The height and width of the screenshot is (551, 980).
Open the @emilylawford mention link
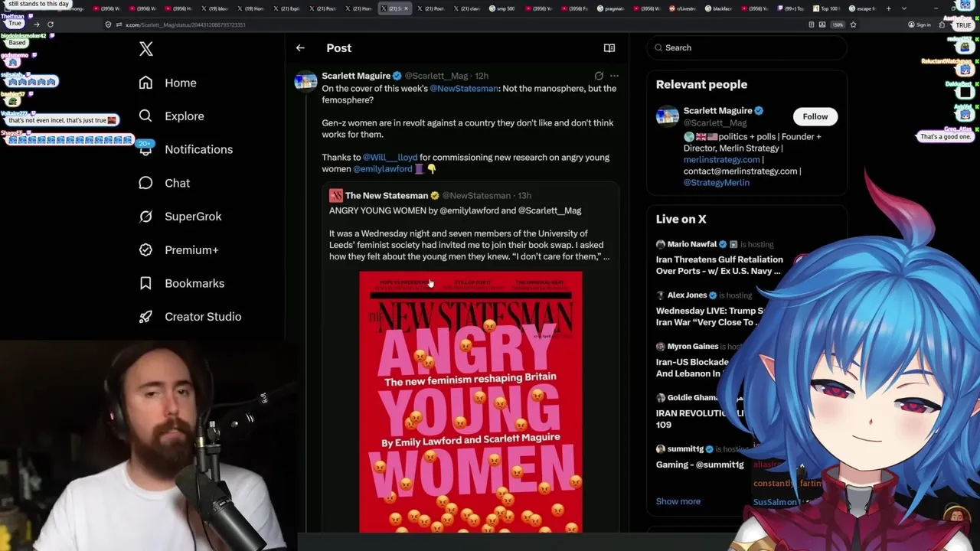pos(383,169)
